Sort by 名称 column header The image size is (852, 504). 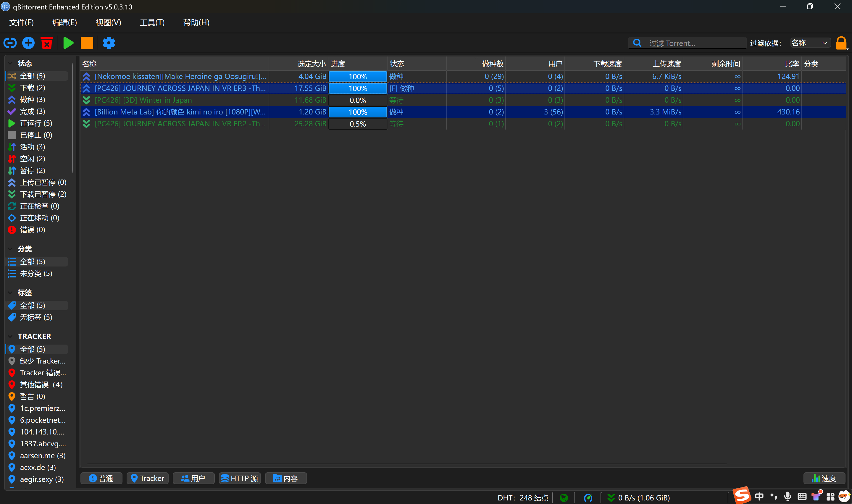tap(174, 64)
